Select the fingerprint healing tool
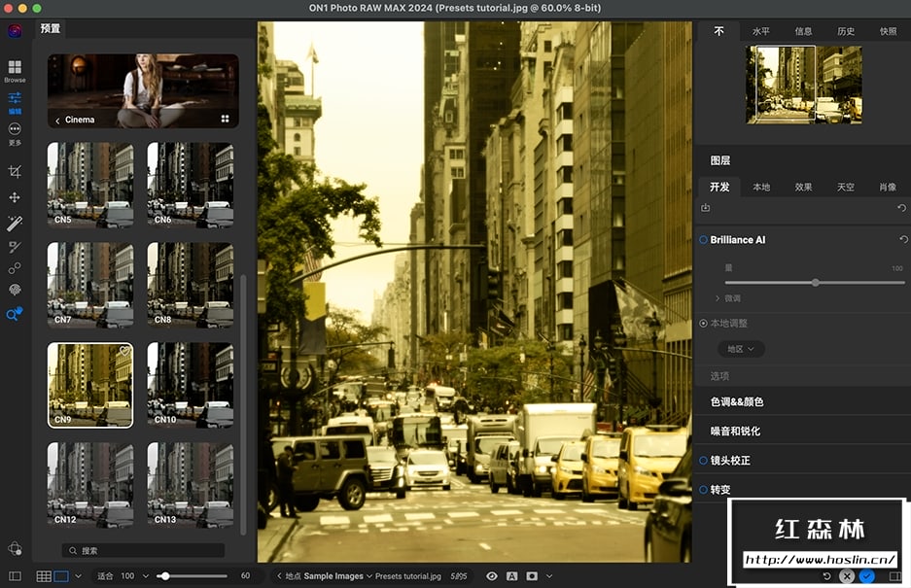This screenshot has height=588, width=911. tap(15, 290)
